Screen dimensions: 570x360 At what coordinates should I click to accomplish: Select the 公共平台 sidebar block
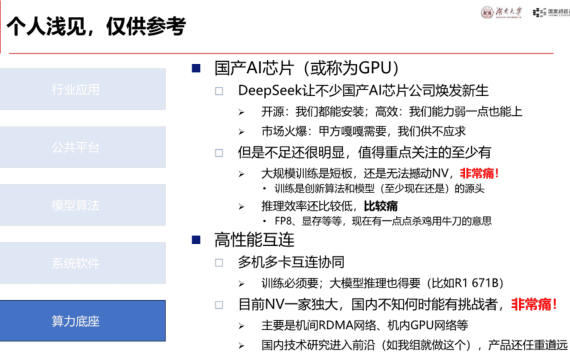pyautogui.click(x=83, y=147)
